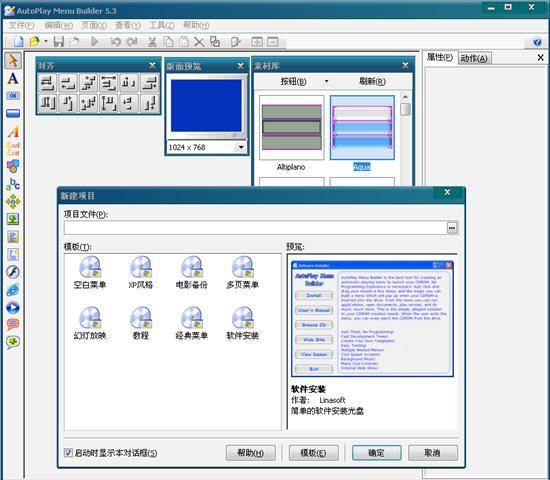Click the 帮助(H) button in the dialog
550x480 pixels.
click(250, 453)
